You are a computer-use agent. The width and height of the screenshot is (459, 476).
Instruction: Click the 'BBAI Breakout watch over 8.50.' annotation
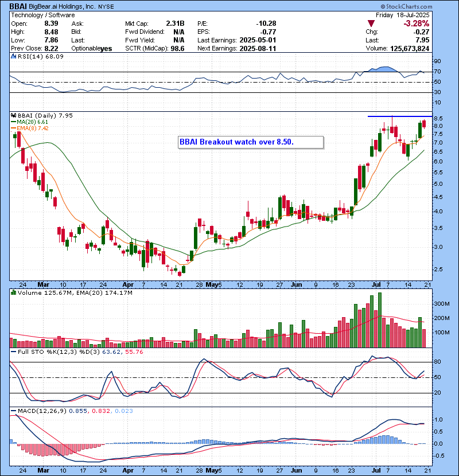(251, 142)
